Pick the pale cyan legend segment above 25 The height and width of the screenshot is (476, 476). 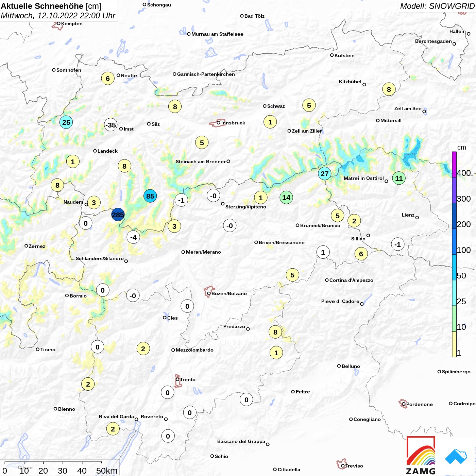[x=454, y=293]
